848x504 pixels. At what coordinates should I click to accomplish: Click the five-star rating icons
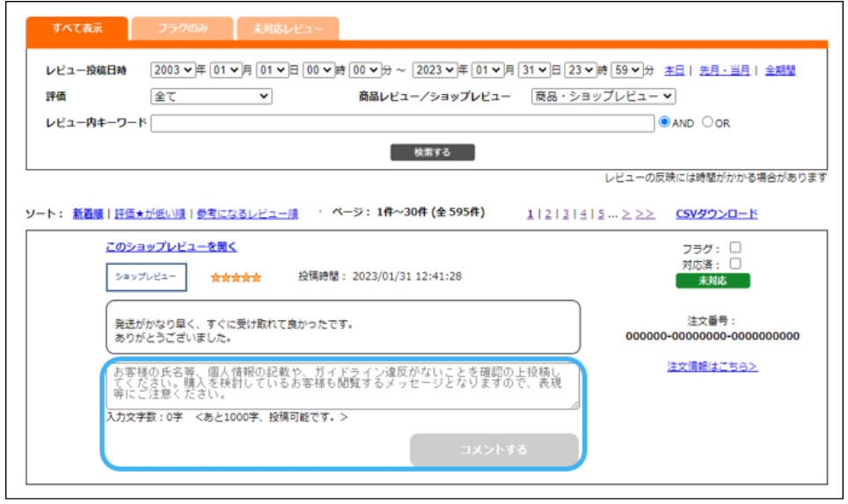pyautogui.click(x=236, y=277)
